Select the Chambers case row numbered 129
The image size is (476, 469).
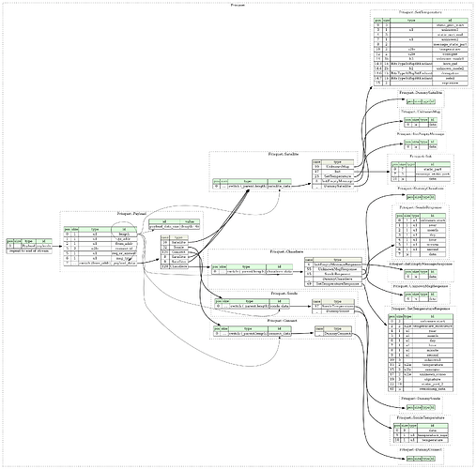(x=175, y=266)
